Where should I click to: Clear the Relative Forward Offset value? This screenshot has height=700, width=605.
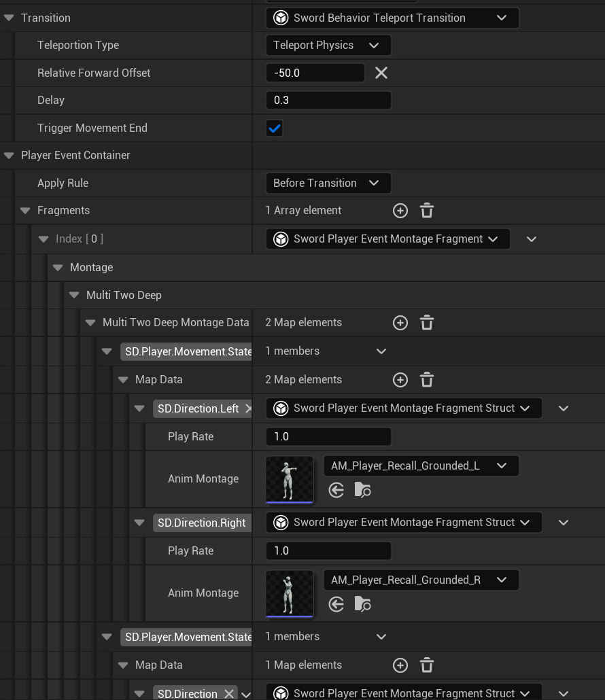[381, 73]
